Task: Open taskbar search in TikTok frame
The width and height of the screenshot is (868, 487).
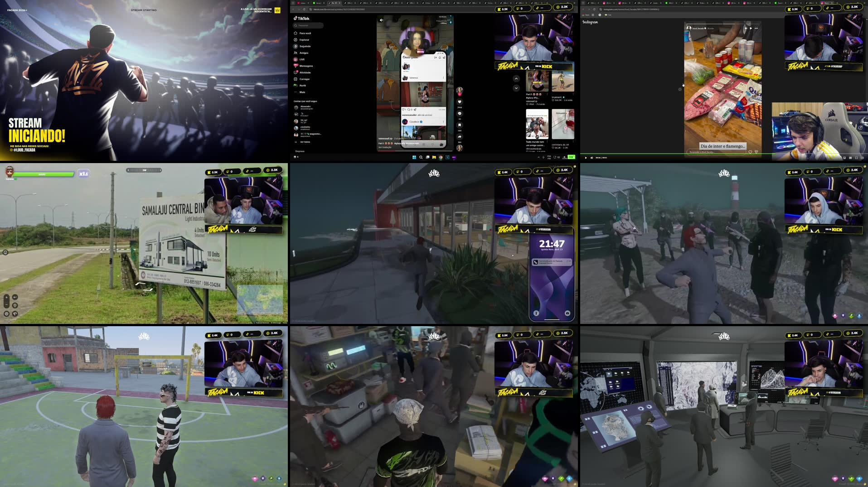Action: tap(421, 157)
